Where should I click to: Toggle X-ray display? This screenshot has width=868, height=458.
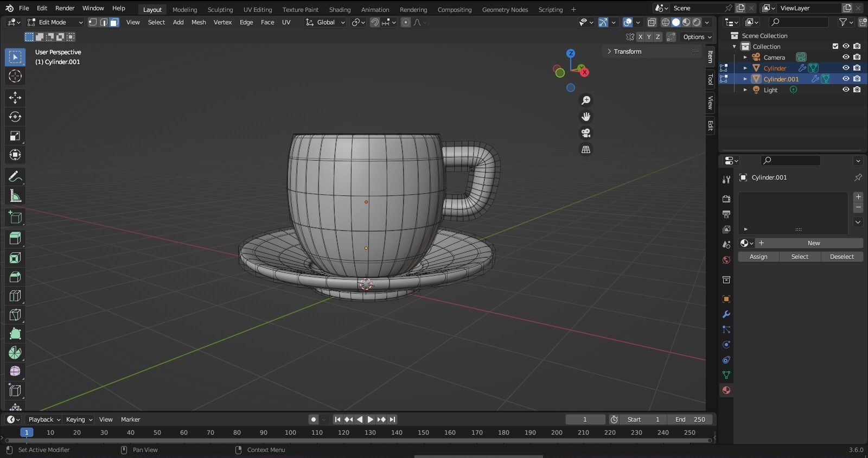(x=652, y=22)
